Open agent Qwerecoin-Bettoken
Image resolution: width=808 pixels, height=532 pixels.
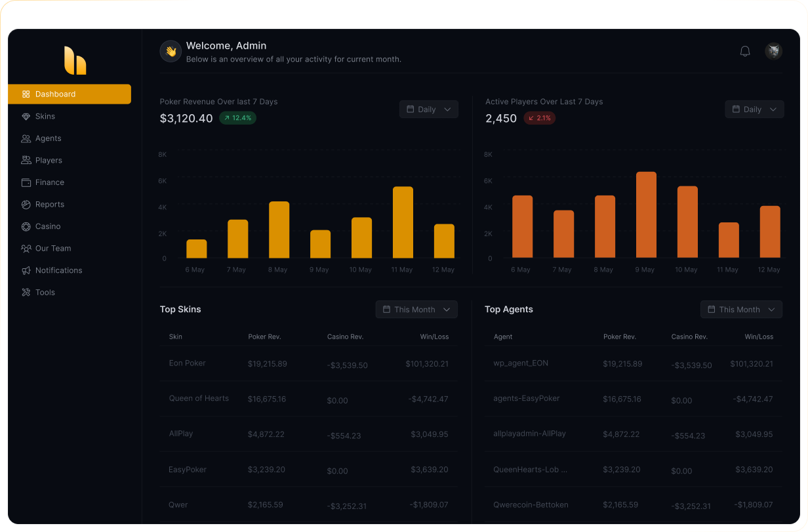[x=531, y=505]
